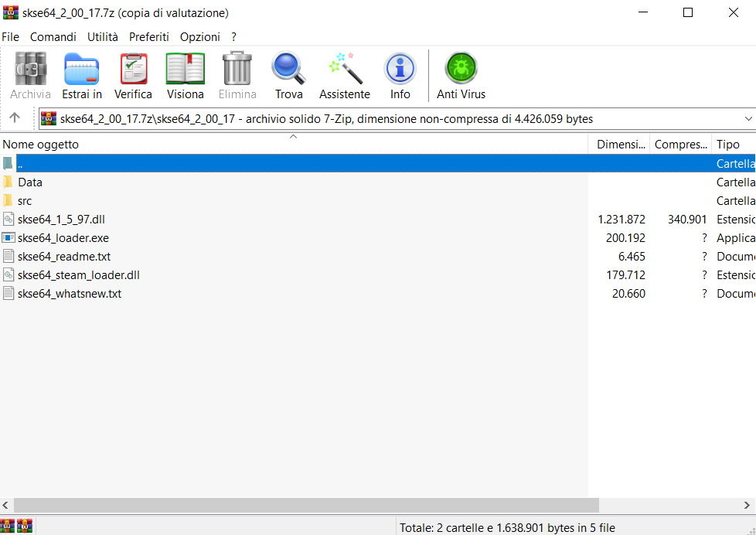Click the skse64_whatsnew.txt file icon
This screenshot has height=535, width=756.
(x=9, y=293)
